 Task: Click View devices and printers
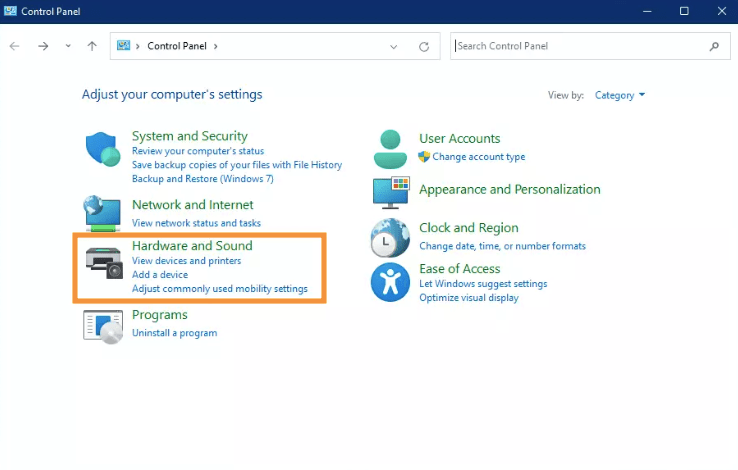point(186,261)
